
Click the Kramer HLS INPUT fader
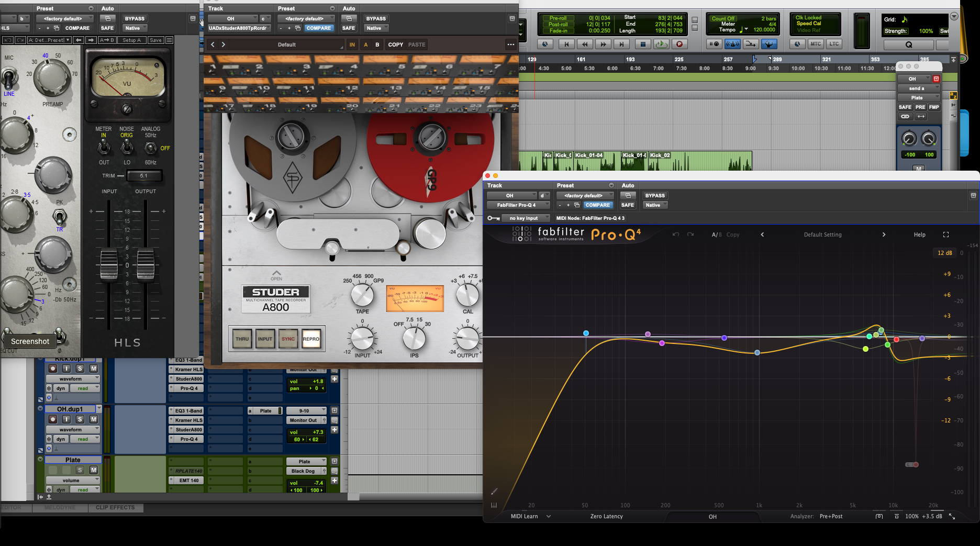tap(109, 265)
